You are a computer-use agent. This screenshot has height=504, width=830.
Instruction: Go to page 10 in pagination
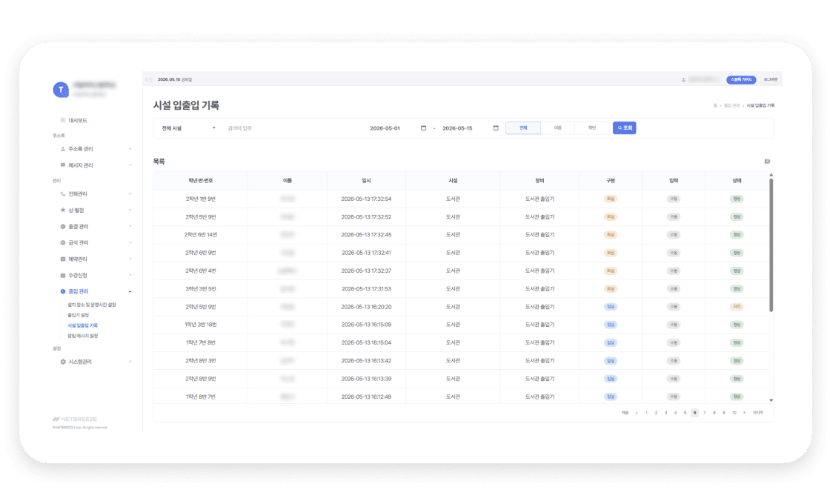pos(734,413)
